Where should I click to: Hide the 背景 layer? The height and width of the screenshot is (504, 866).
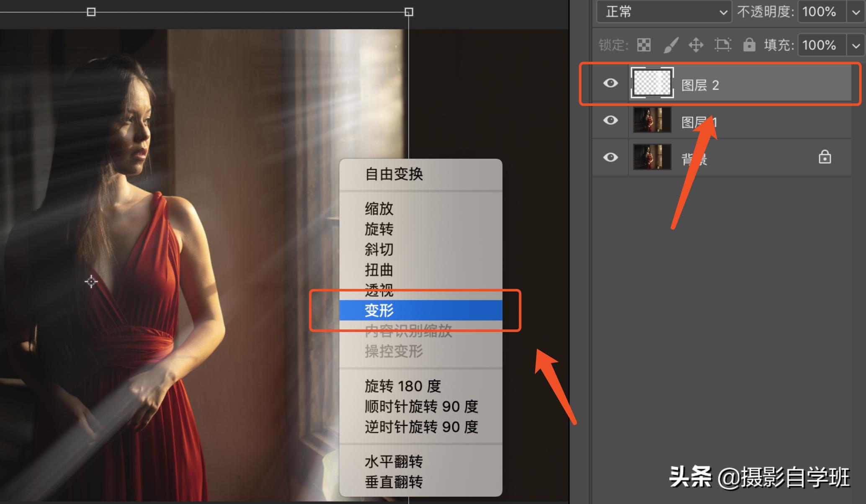(611, 157)
